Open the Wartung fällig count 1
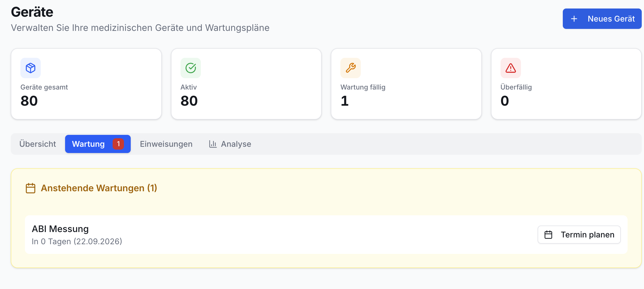 click(345, 101)
